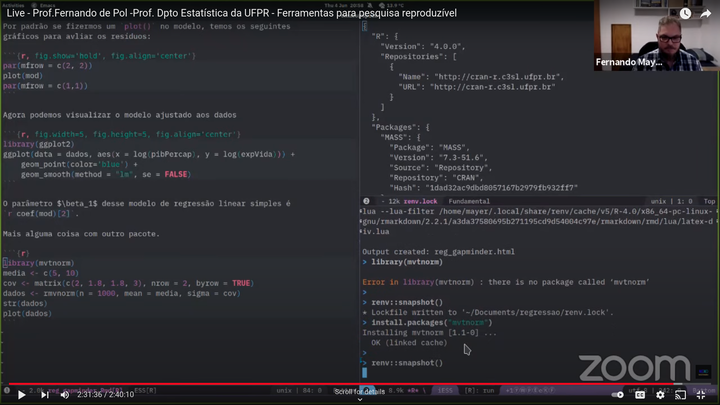
Task: Click the 'Output created: reg_gapminder.html' line
Action: [x=438, y=252]
